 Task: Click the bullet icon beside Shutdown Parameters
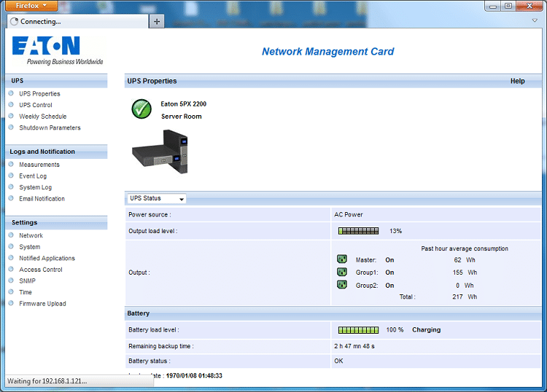(11, 128)
